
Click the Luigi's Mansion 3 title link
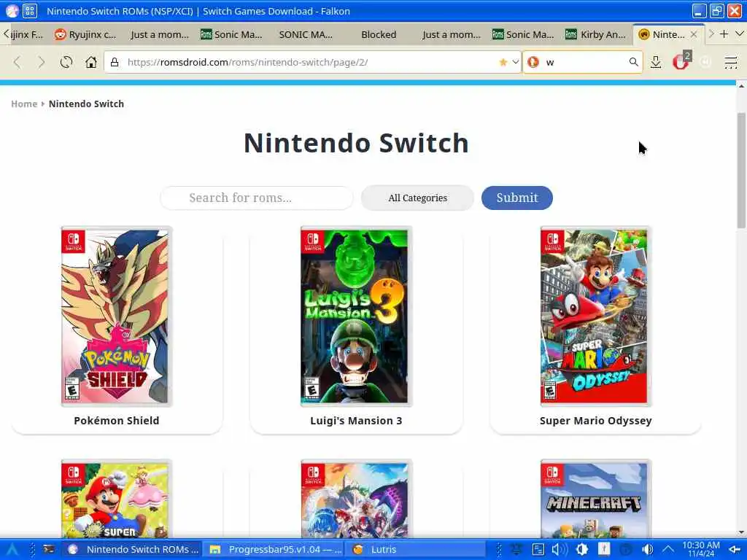coord(356,421)
